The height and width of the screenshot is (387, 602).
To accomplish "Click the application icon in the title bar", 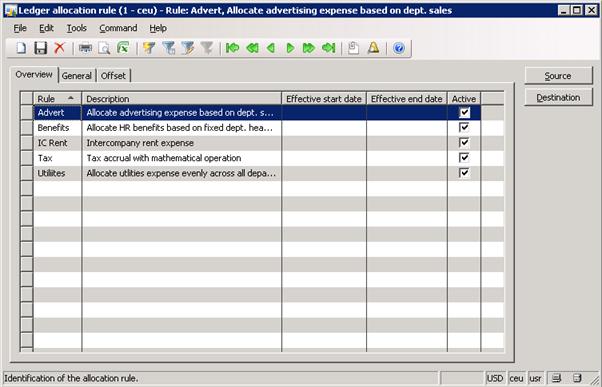I will (11, 10).
